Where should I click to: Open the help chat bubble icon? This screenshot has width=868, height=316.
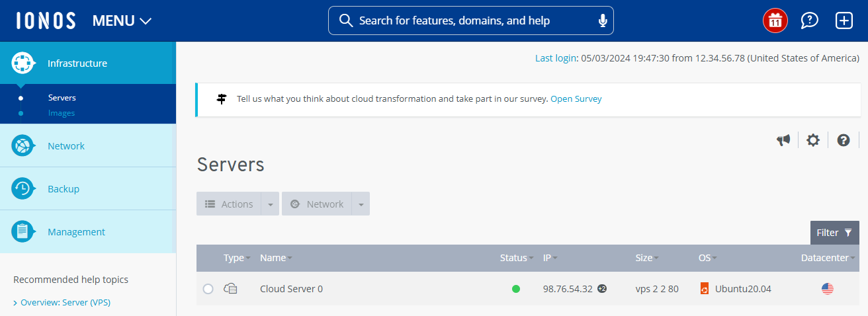[809, 20]
